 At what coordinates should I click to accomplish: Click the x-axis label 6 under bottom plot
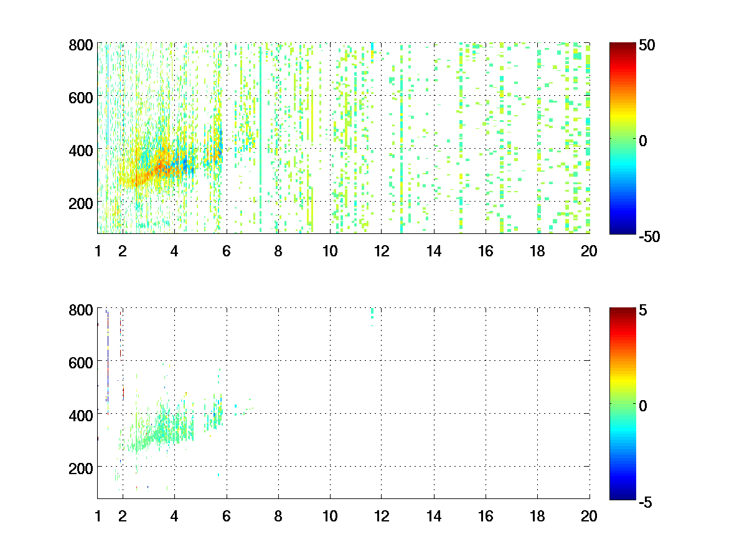(227, 515)
